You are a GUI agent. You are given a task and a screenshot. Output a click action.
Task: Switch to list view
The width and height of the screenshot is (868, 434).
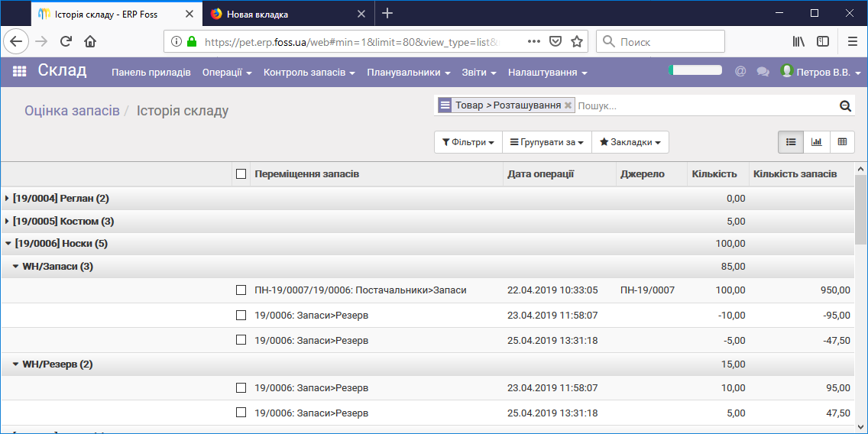791,141
